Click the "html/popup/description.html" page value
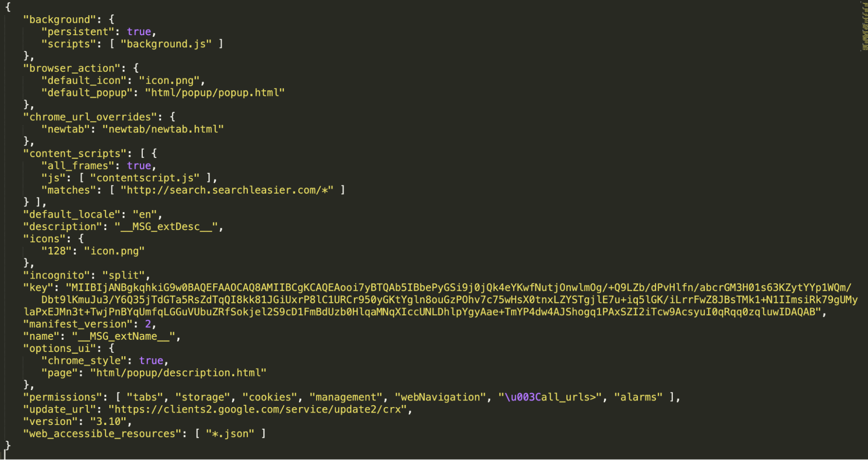Screen dimensions: 868x460 click(178, 373)
